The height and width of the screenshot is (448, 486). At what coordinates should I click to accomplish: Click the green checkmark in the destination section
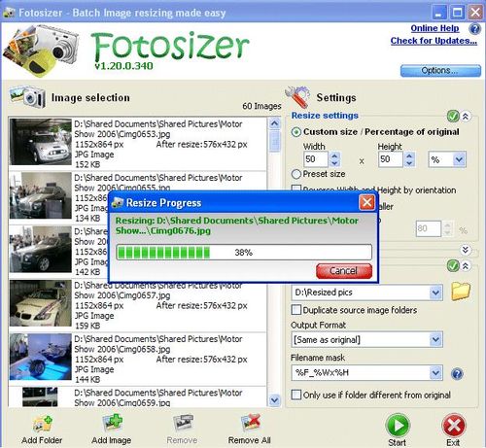pos(453,265)
